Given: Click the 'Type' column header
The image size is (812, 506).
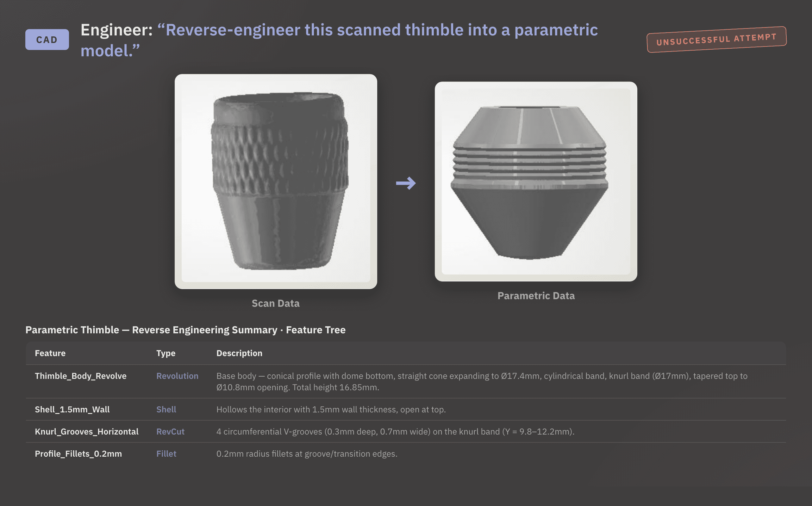Looking at the screenshot, I should click(x=166, y=353).
